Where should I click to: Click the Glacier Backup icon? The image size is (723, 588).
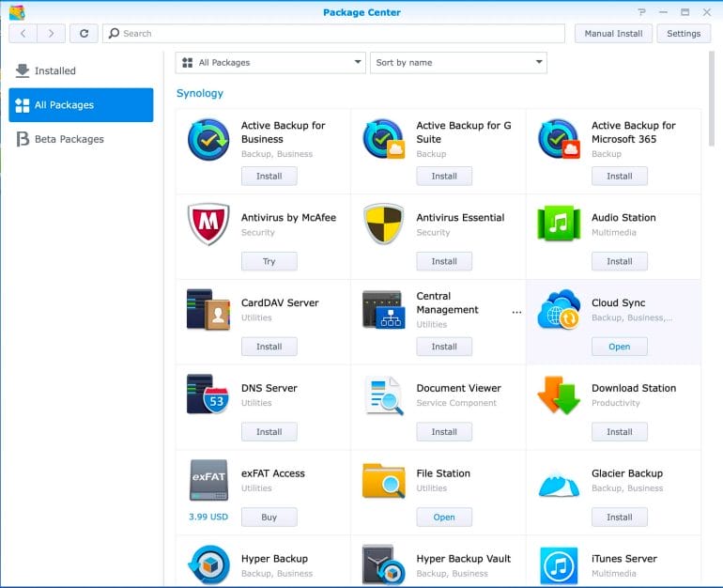pyautogui.click(x=559, y=481)
